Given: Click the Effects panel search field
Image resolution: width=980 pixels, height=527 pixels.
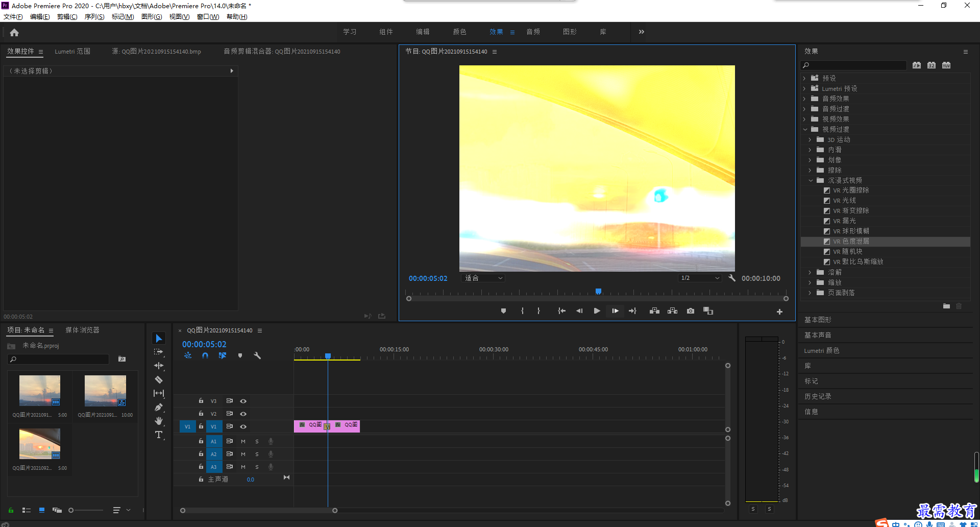Looking at the screenshot, I should click(854, 65).
